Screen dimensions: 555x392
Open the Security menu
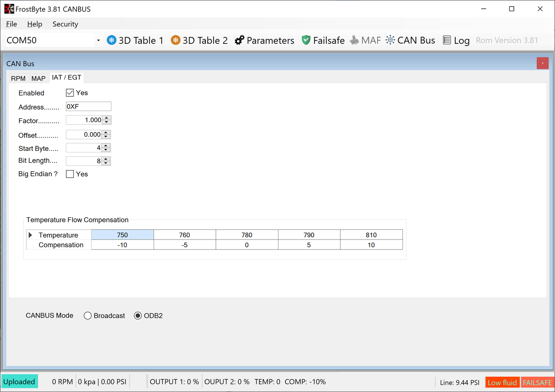[x=65, y=24]
